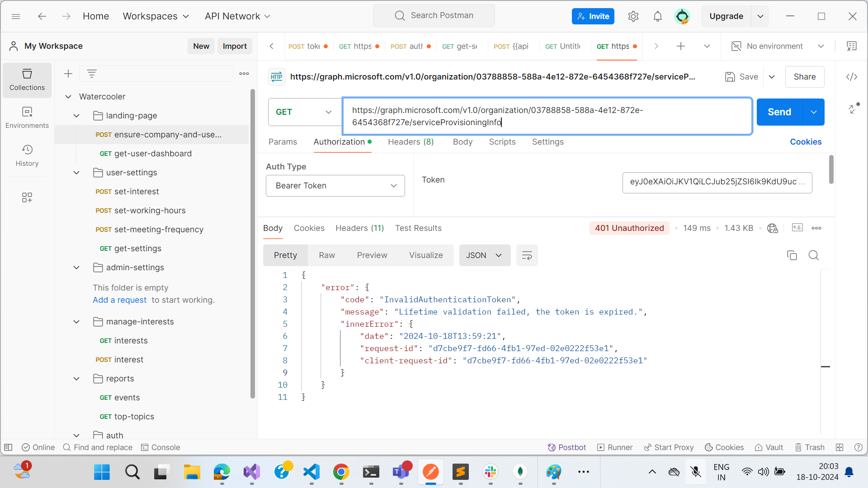Open the Cookies link near Send
This screenshot has height=488, width=868.
(806, 142)
